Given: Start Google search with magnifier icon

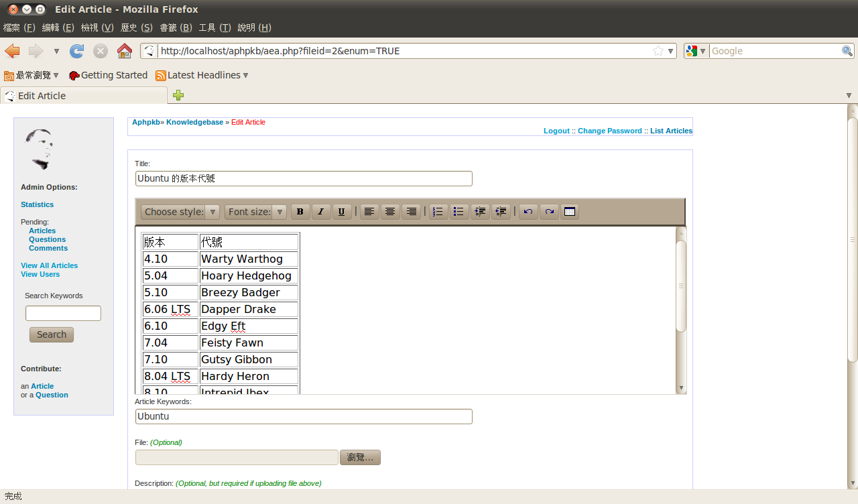Looking at the screenshot, I should 847,51.
